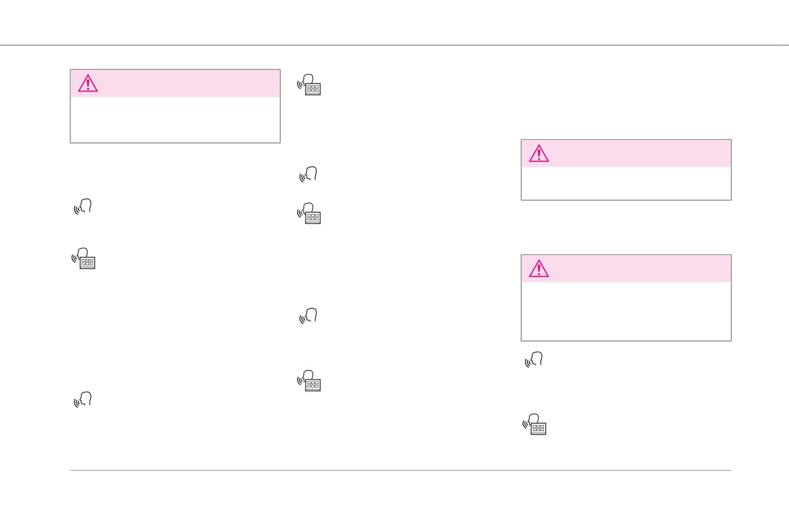Select the topmost voice-with-keypad icon in middle column
Image resolution: width=789 pixels, height=532 pixels.
pyautogui.click(x=309, y=85)
